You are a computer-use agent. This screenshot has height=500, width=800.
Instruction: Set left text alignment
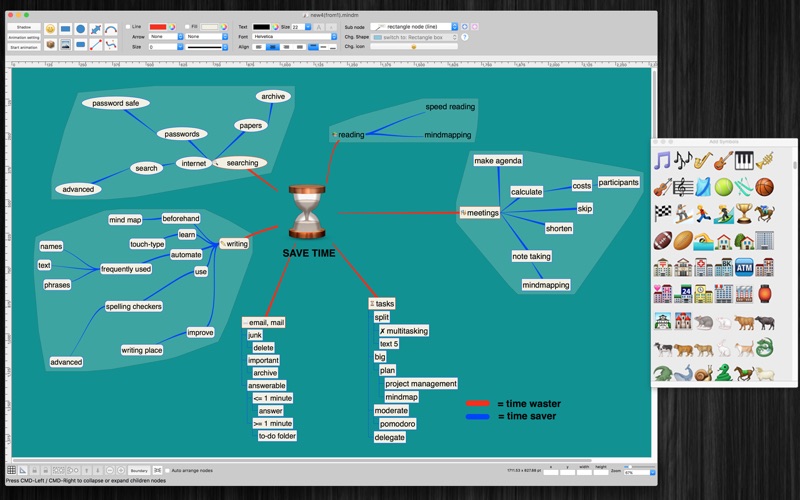259,47
